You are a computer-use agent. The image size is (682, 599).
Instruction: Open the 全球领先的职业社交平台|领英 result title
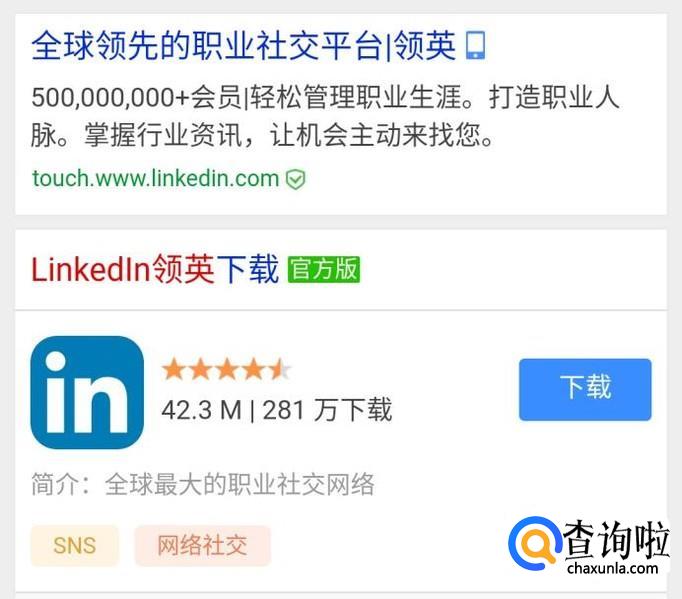pos(244,46)
